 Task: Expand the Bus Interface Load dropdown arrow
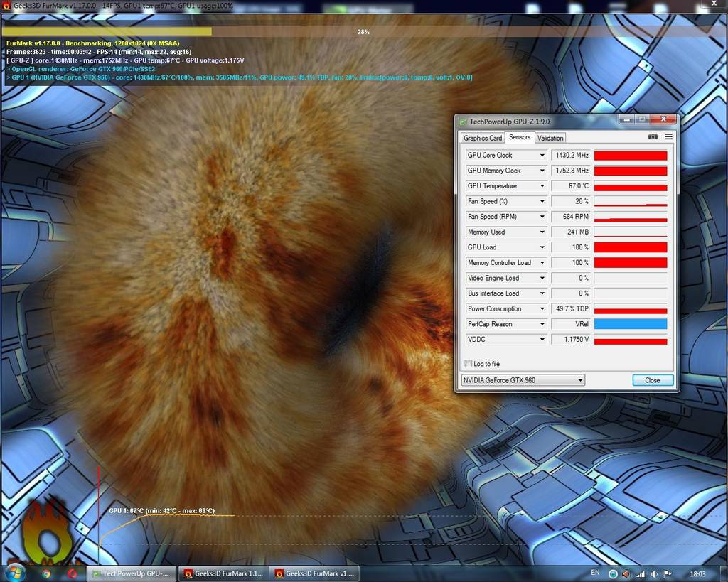coord(542,293)
